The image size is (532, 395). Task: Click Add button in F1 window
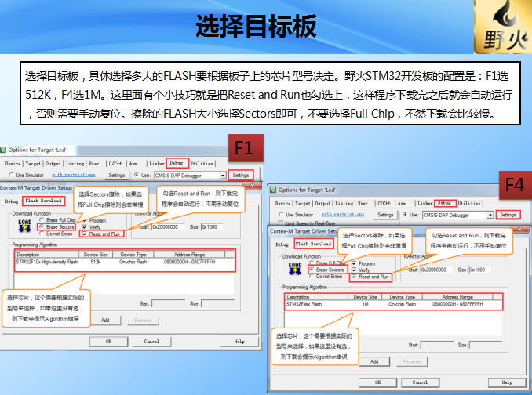click(105, 320)
